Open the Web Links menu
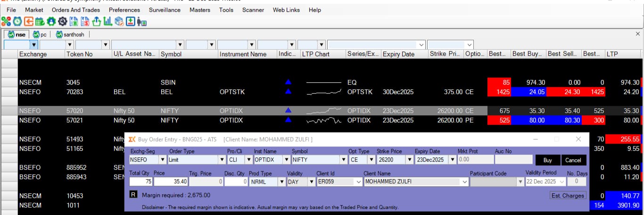This screenshot has width=644, height=215. 287,9
